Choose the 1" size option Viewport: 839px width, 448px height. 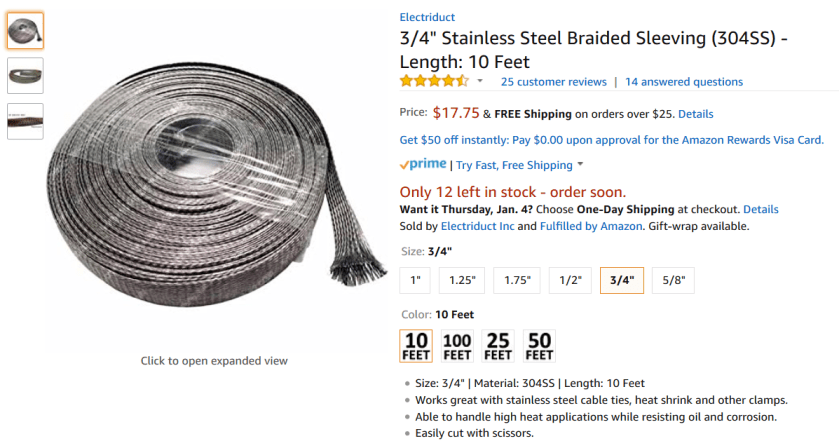point(414,281)
